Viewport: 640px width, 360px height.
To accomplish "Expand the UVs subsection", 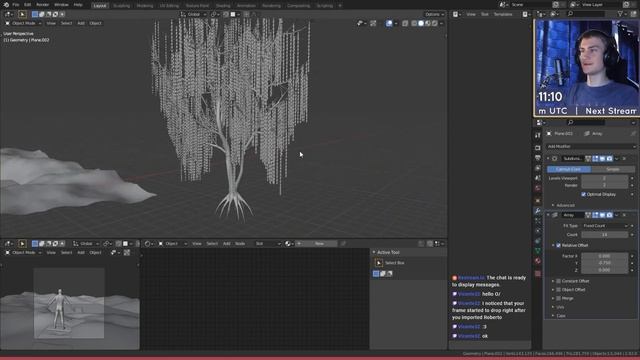I will pos(559,307).
